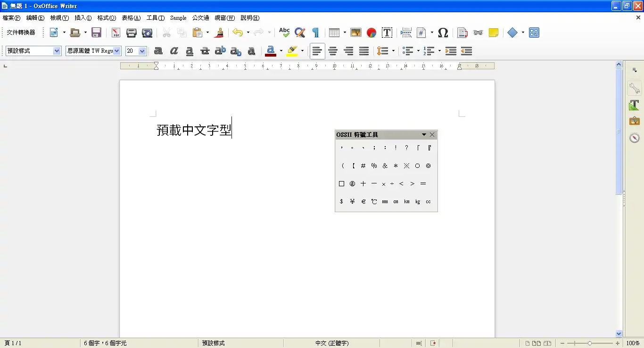
Task: Open the sidebar Gallery panel
Action: pos(635,121)
